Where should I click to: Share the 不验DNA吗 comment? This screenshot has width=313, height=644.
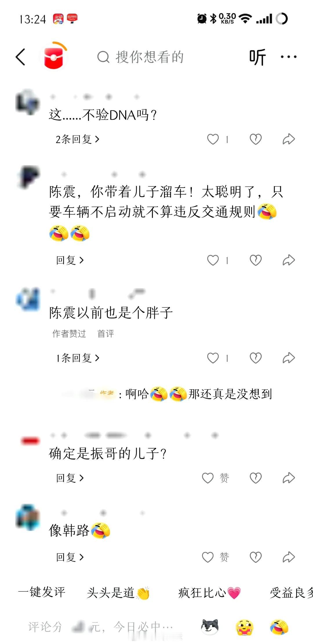tap(289, 139)
